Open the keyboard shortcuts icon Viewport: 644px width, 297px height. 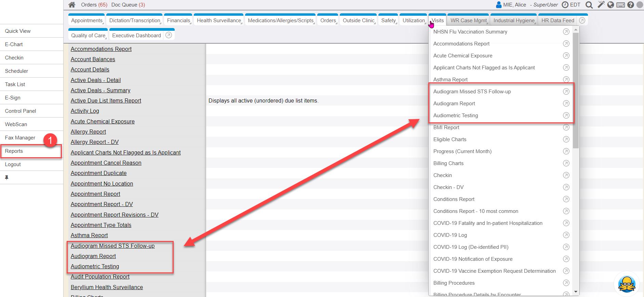621,5
